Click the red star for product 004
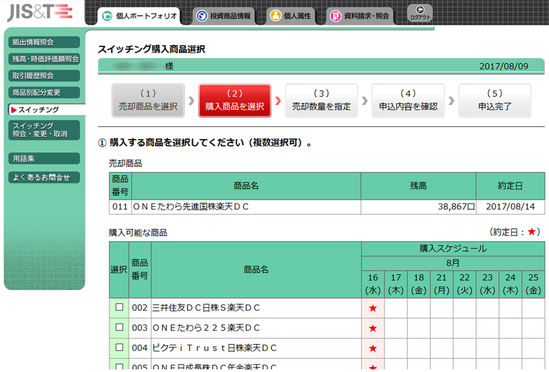The image size is (549, 372). (x=373, y=348)
